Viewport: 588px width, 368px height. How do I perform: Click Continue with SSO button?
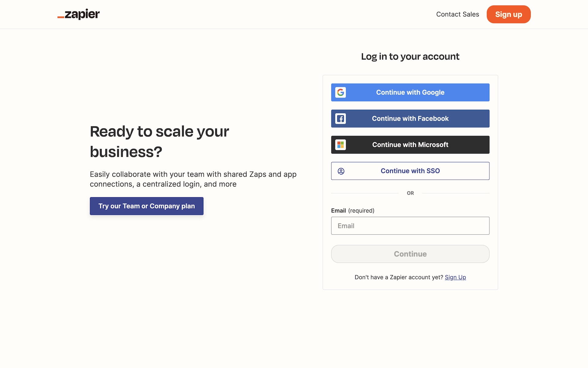point(410,171)
